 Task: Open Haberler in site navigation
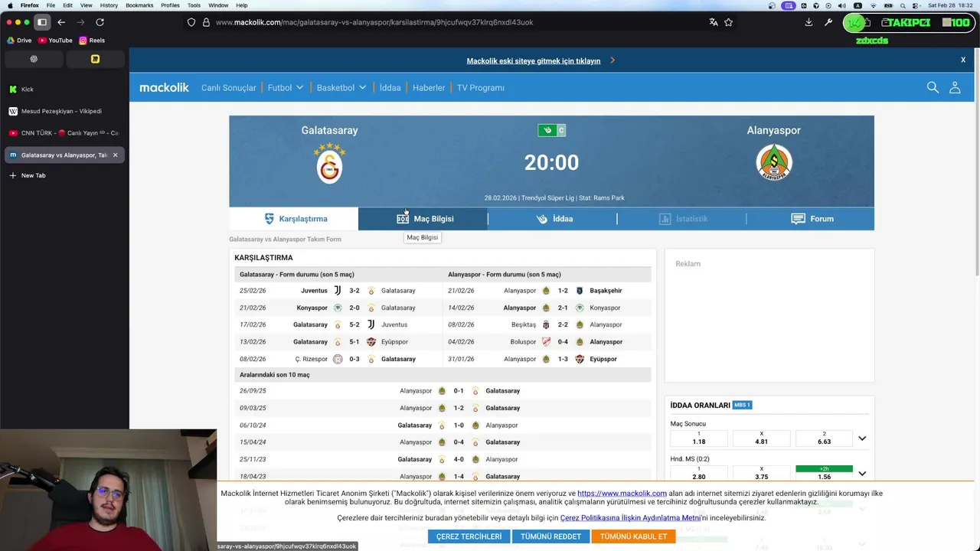pyautogui.click(x=429, y=87)
